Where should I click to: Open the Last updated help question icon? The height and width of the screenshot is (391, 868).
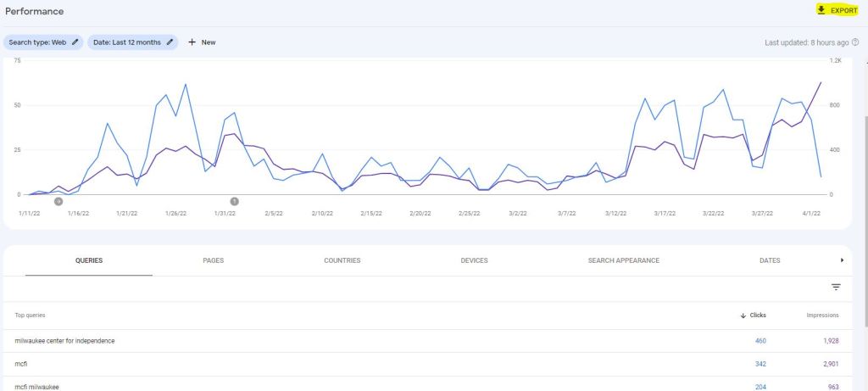tap(855, 42)
